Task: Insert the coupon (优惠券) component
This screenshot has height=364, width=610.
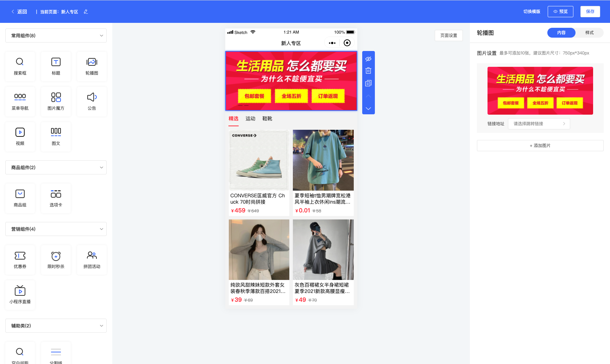Action: tap(20, 260)
